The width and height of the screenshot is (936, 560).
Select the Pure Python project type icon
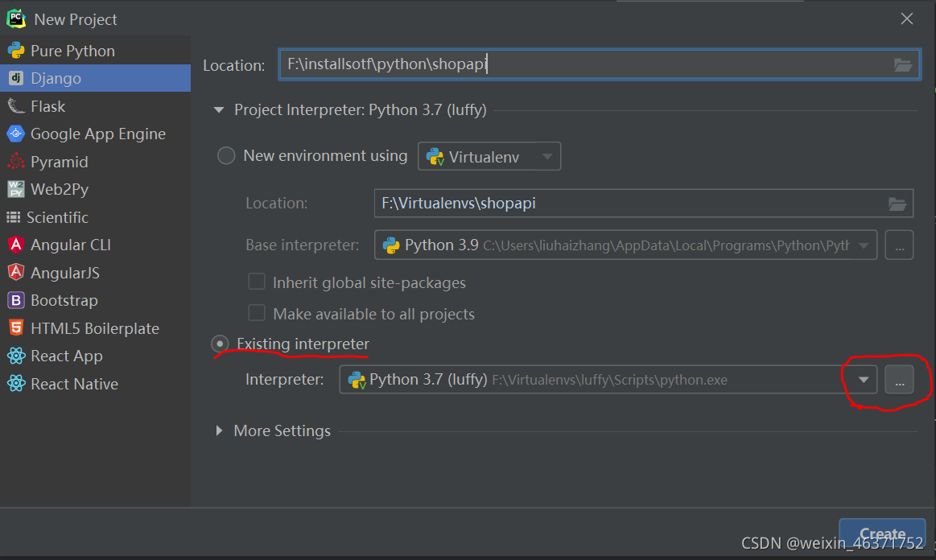tap(18, 50)
